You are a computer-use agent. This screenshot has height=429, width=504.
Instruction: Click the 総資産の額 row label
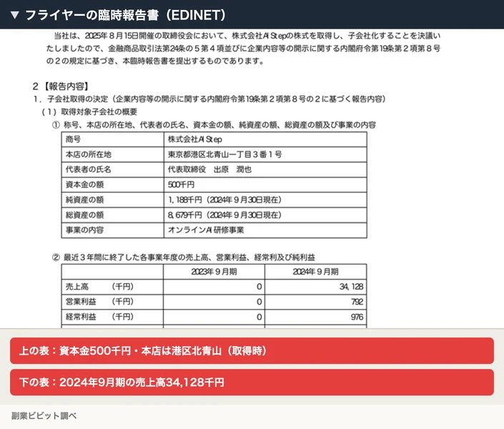[x=84, y=214]
